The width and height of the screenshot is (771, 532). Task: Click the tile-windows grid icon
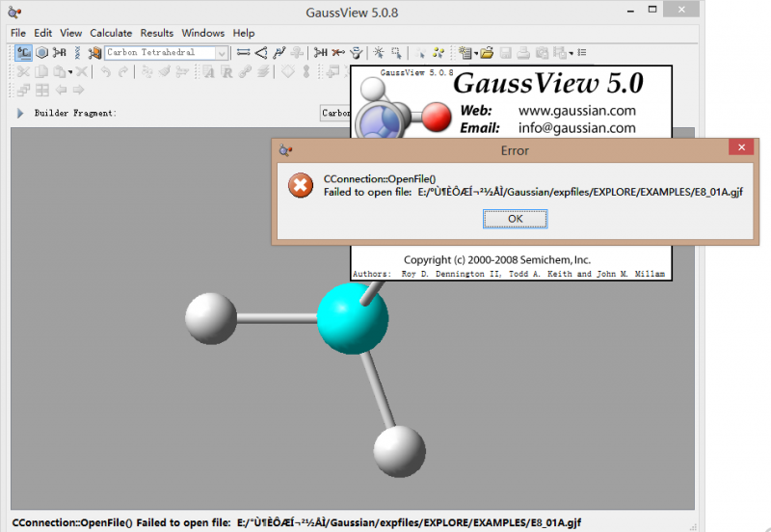click(42, 90)
